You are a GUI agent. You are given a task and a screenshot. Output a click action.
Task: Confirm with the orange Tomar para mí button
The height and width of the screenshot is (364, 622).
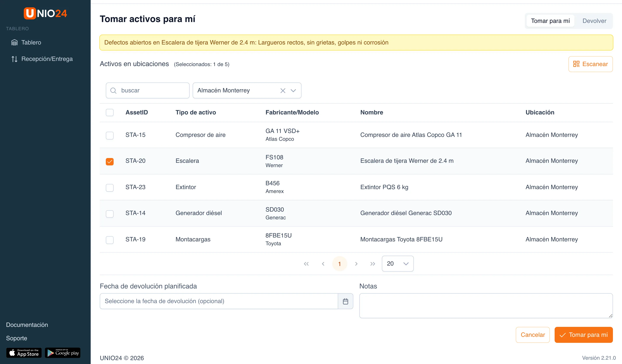coord(584,335)
